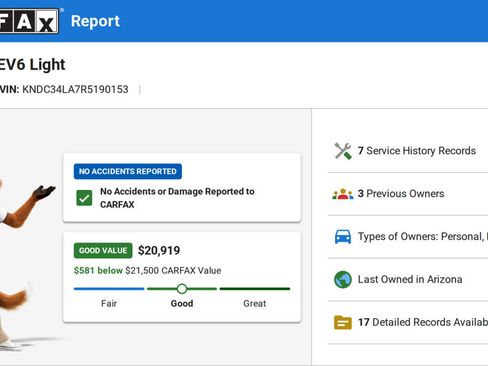Click the Great label under slider

255,304
